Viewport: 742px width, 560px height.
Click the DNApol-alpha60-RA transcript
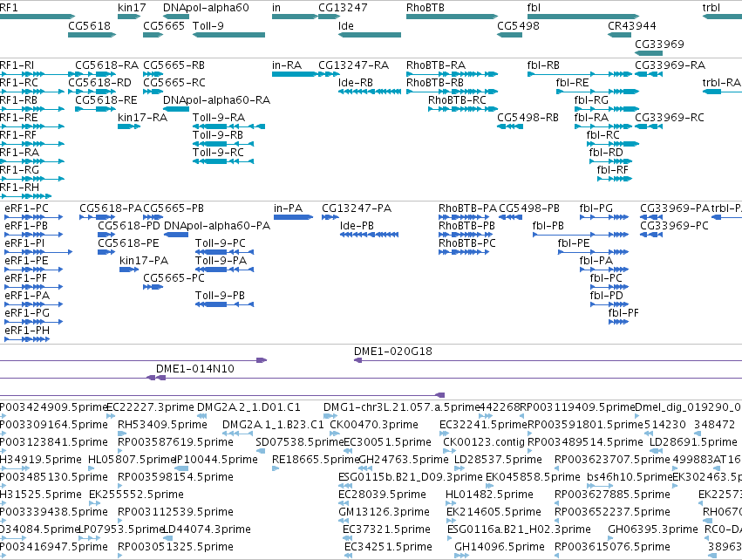click(176, 109)
